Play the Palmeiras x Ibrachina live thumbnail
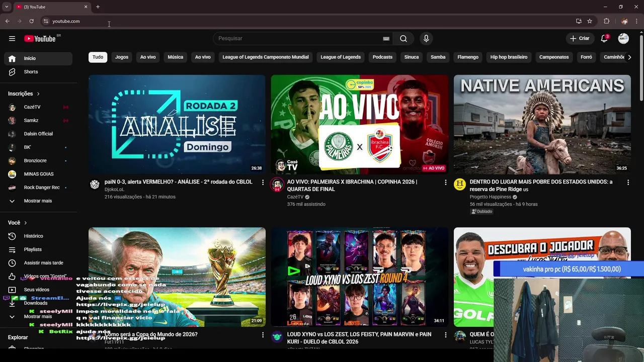Viewport: 644px width, 362px height. pyautogui.click(x=360, y=124)
